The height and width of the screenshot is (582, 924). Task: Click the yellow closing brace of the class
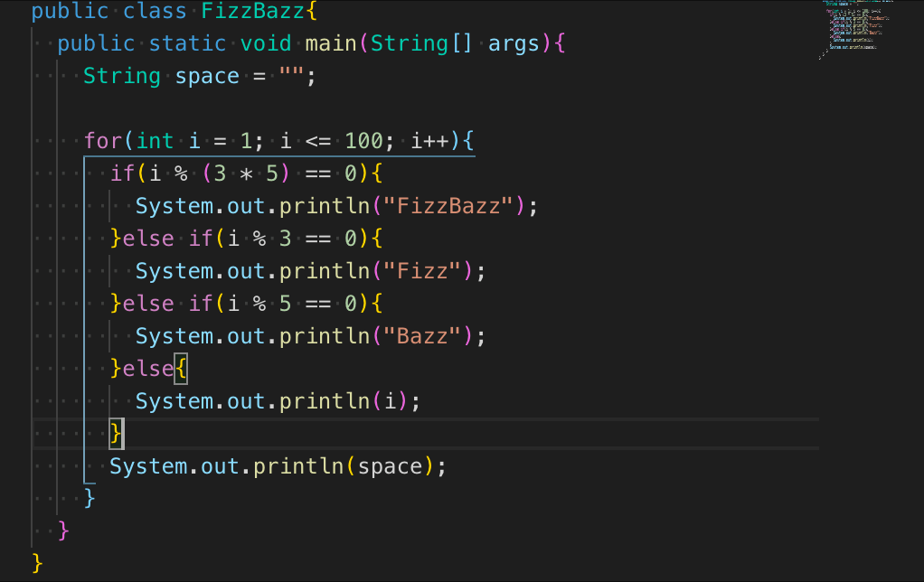[38, 563]
